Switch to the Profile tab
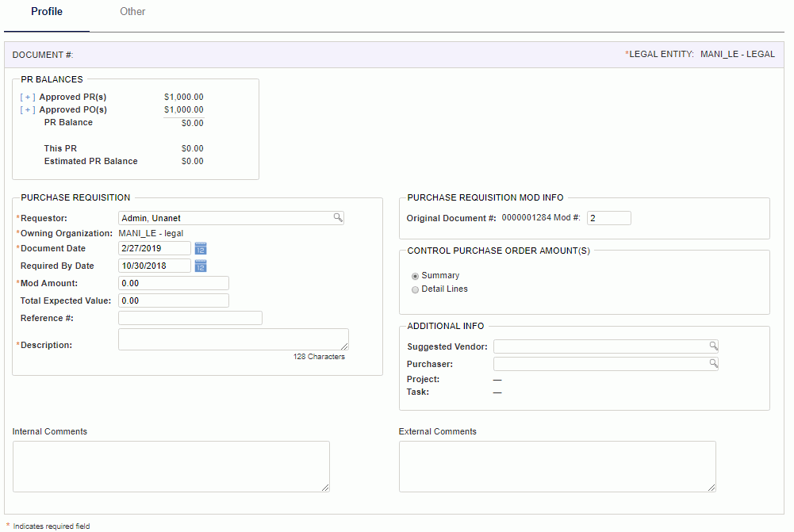Image resolution: width=794 pixels, height=532 pixels. tap(47, 12)
